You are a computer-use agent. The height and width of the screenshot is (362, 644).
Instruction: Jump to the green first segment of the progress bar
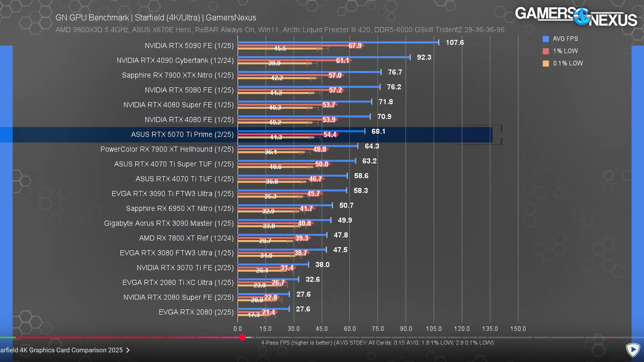click(7, 337)
